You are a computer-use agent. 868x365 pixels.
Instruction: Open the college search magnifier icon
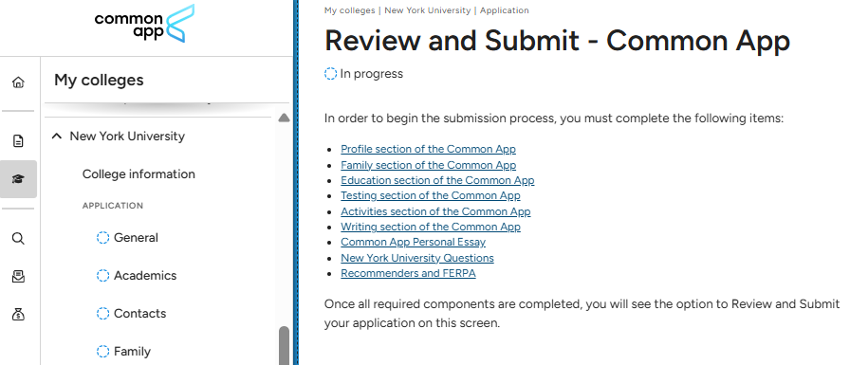coord(18,238)
